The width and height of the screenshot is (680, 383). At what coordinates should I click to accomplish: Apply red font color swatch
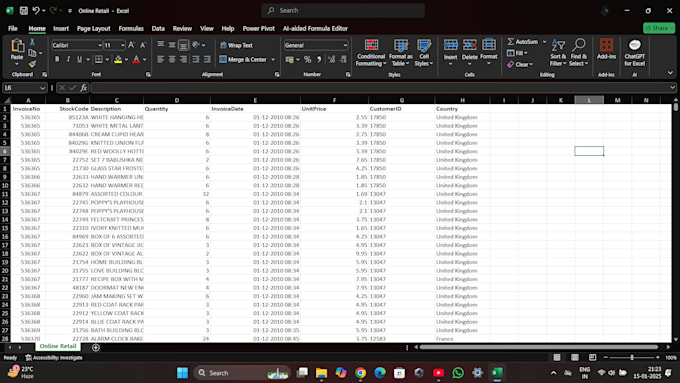[x=136, y=59]
